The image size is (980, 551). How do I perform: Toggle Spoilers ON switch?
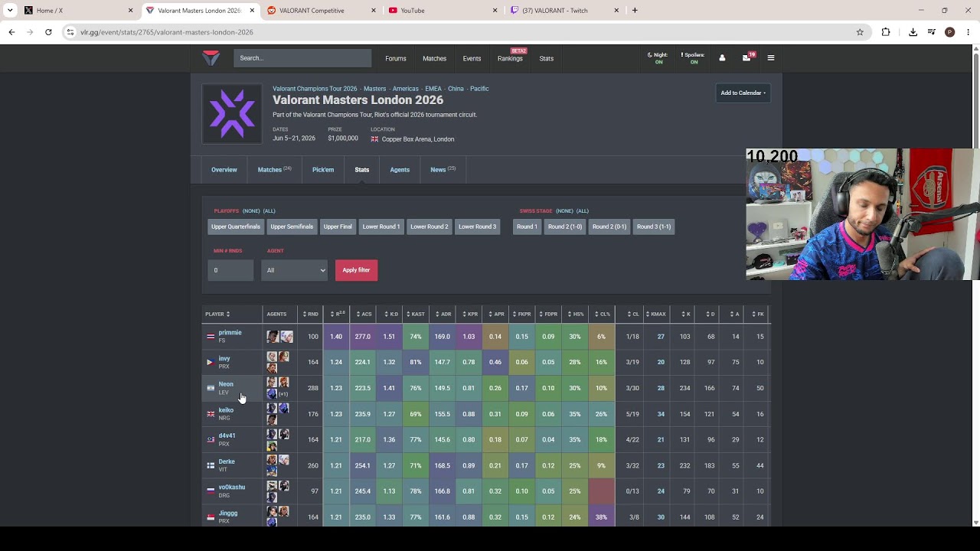[x=693, y=58]
